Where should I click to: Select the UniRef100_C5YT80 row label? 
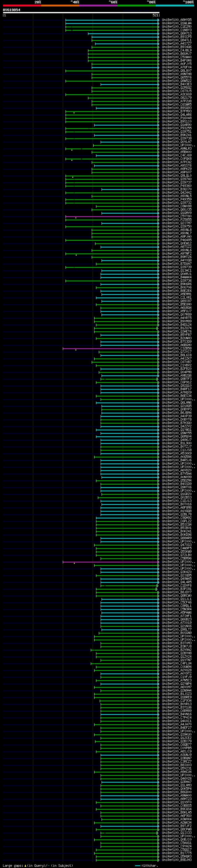pyautogui.click(x=177, y=216)
